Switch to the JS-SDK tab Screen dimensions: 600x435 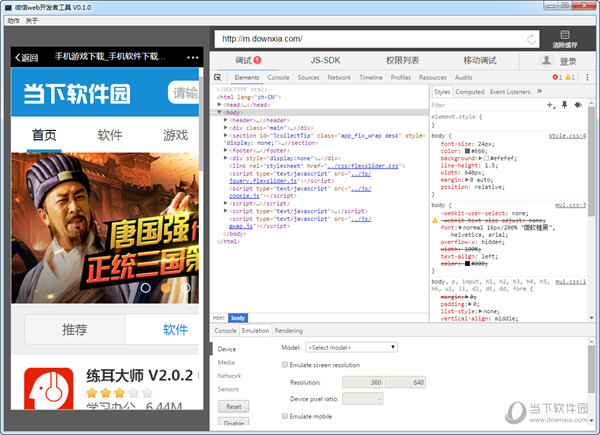pyautogui.click(x=325, y=60)
